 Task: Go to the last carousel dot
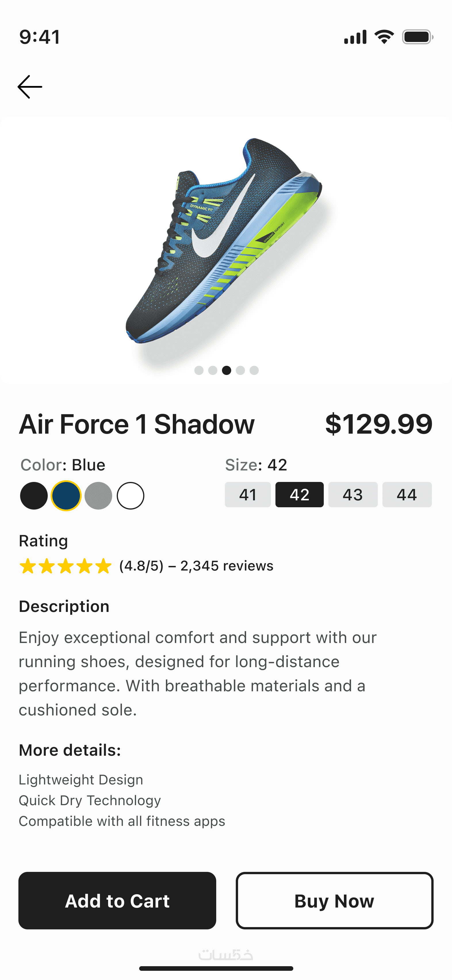click(x=254, y=370)
